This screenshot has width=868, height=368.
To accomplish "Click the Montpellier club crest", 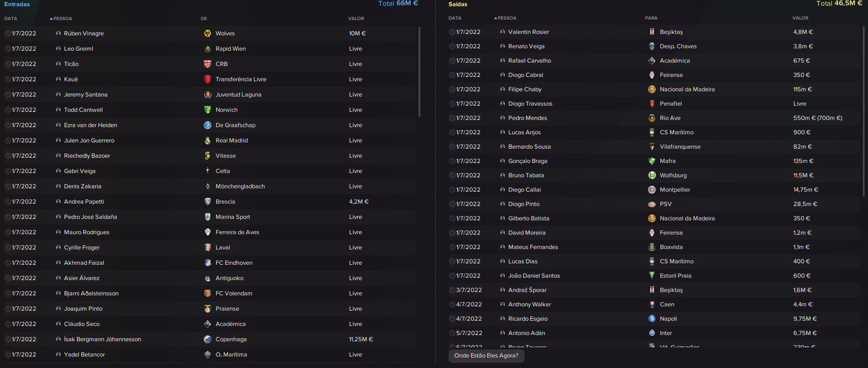I will 652,190.
